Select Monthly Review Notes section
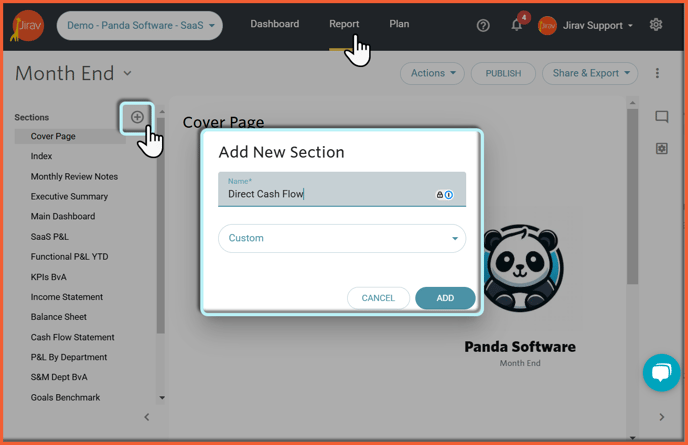This screenshot has width=688, height=445. pyautogui.click(x=74, y=176)
